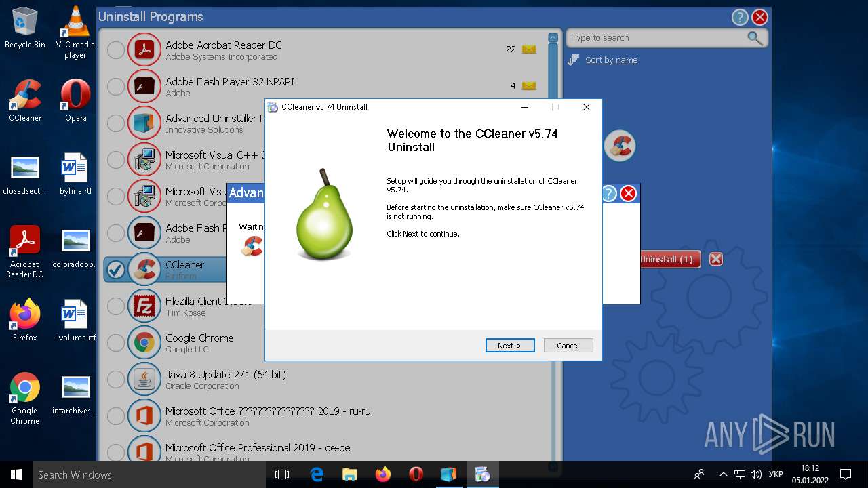The width and height of the screenshot is (868, 488).
Task: Open the Google Chrome desktop shortcut
Action: [25, 398]
